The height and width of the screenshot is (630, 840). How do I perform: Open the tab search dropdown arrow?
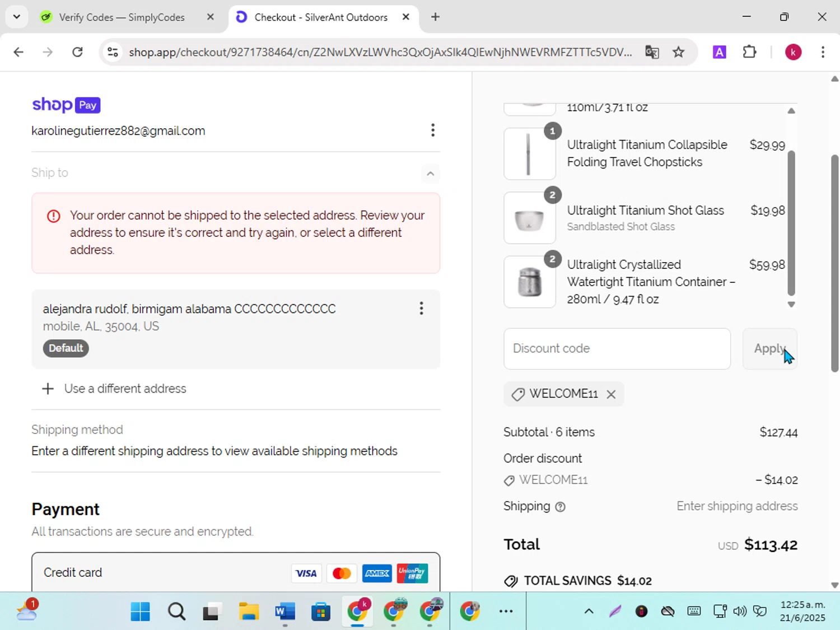click(17, 17)
